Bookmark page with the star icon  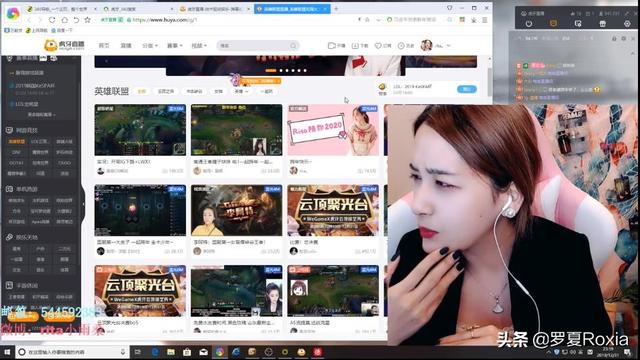[87, 20]
